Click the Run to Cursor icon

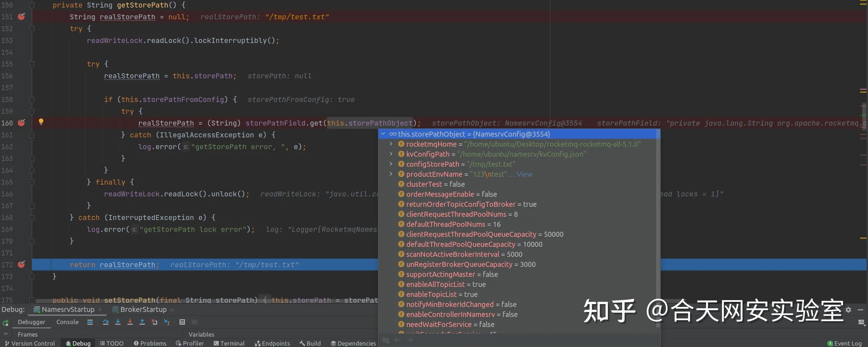click(167, 322)
